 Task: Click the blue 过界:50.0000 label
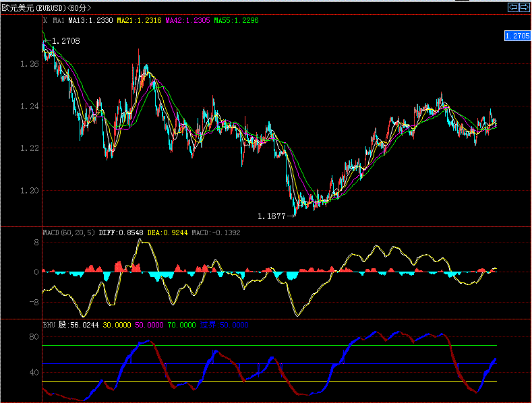point(224,325)
